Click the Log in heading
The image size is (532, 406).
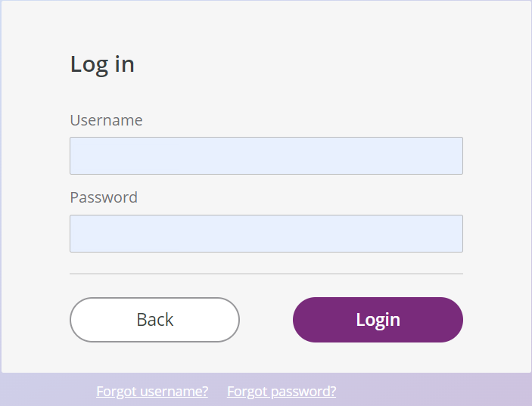tap(102, 64)
